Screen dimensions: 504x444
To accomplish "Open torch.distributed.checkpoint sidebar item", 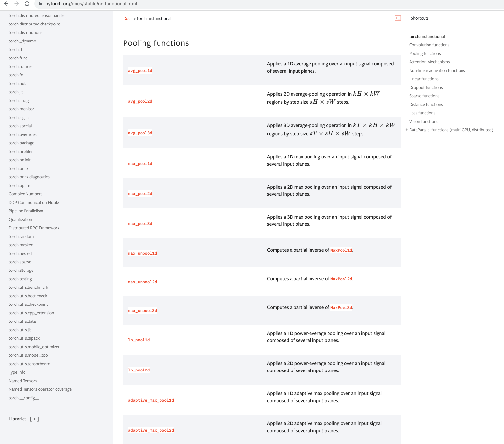I will [x=35, y=24].
